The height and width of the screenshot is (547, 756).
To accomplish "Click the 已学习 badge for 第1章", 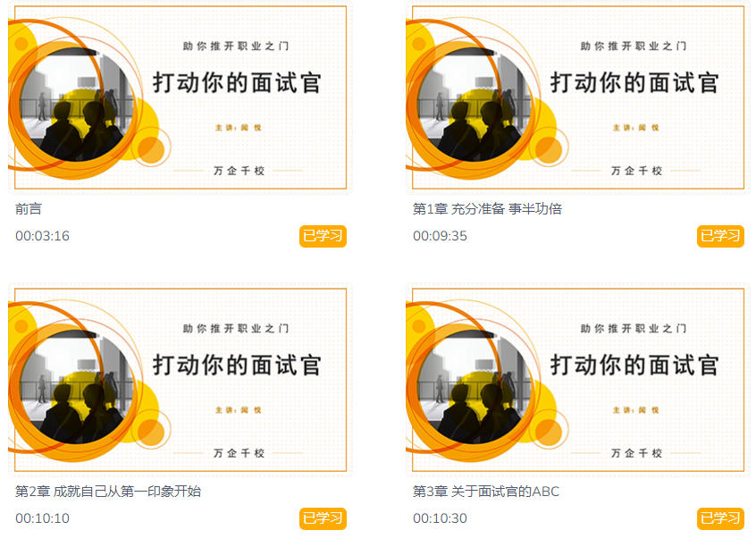I will tap(720, 236).
